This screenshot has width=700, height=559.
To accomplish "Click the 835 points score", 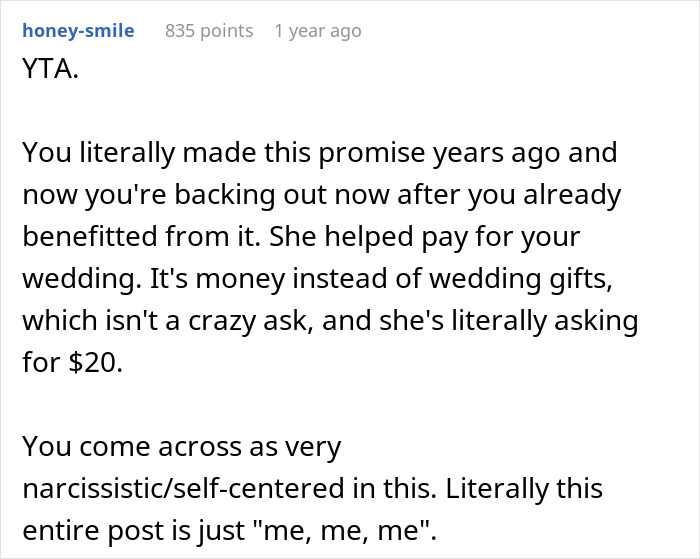I will [209, 31].
